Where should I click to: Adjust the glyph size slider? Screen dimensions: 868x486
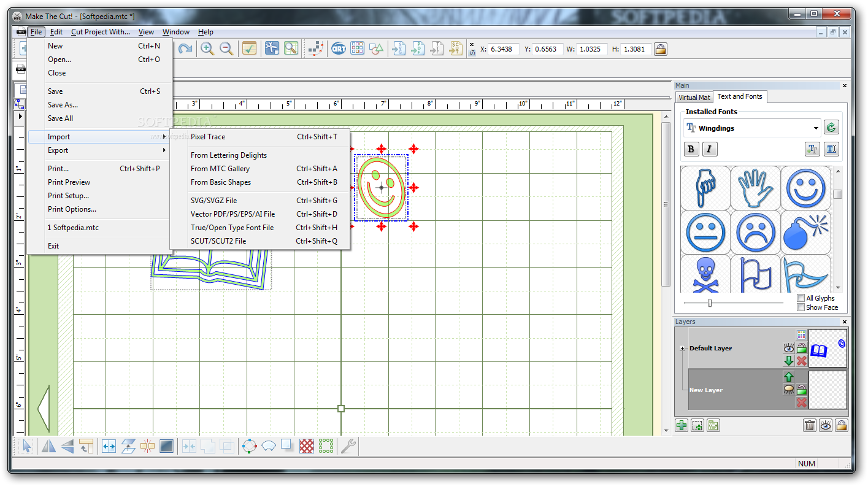(710, 303)
